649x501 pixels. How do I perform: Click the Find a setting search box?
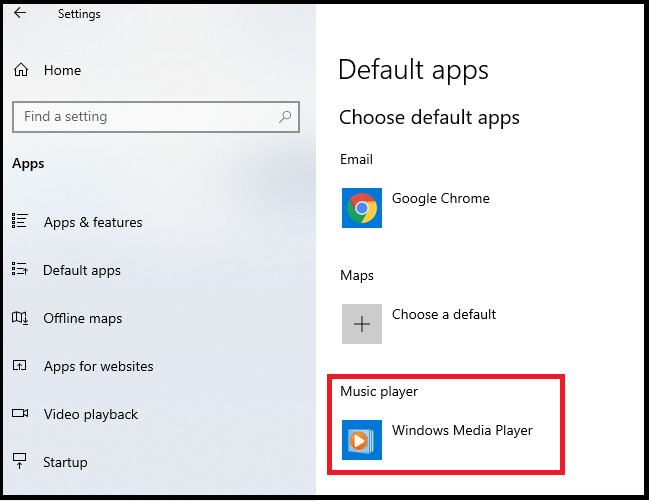pos(156,117)
